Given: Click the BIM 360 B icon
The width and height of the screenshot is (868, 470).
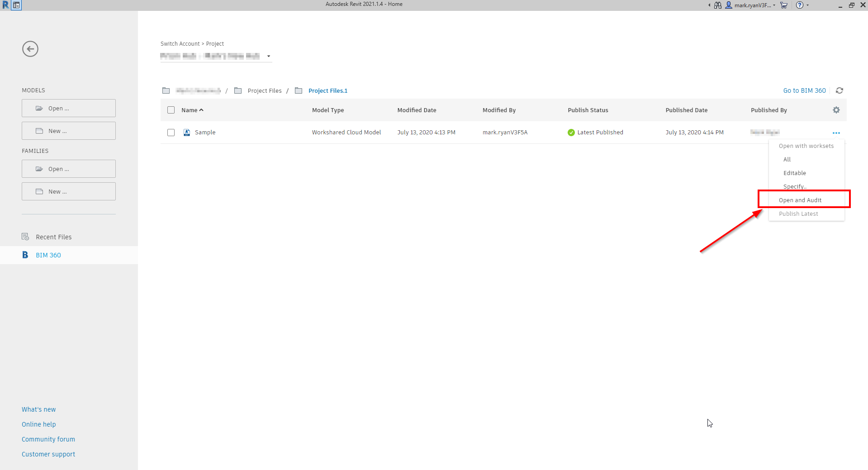Looking at the screenshot, I should [x=25, y=255].
